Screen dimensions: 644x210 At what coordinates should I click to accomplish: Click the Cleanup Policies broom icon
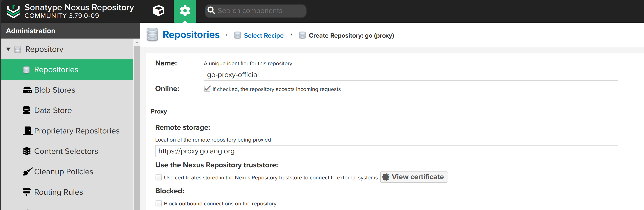(x=28, y=172)
